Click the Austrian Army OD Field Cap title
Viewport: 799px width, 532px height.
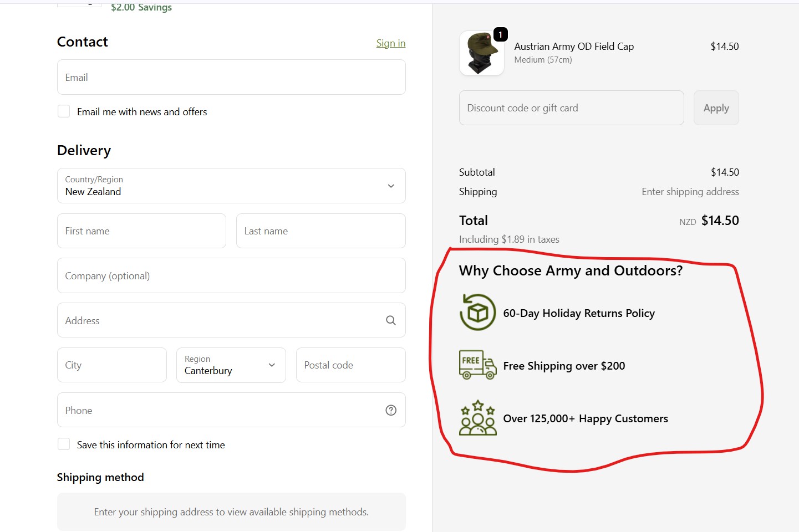click(x=574, y=47)
